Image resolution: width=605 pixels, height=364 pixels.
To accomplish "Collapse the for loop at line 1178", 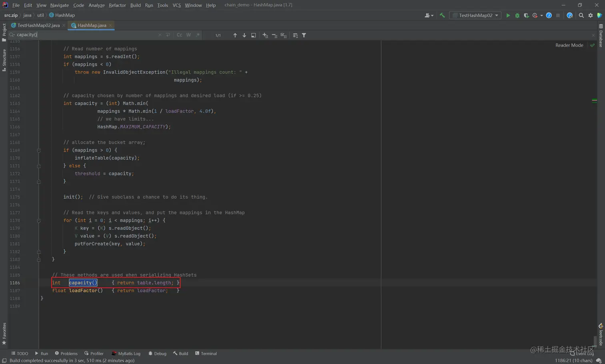I will [x=39, y=220].
